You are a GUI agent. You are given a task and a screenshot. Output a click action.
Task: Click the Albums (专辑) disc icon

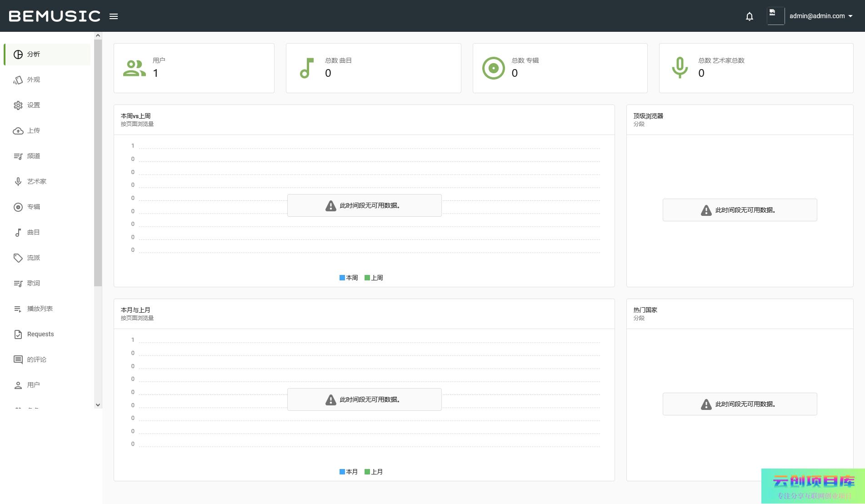(x=18, y=207)
